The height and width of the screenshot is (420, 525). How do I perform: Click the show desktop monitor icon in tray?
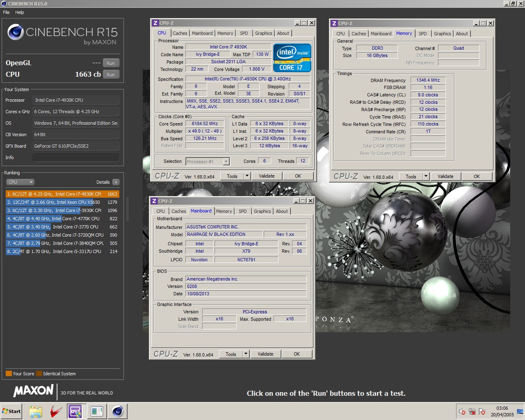pos(520,411)
